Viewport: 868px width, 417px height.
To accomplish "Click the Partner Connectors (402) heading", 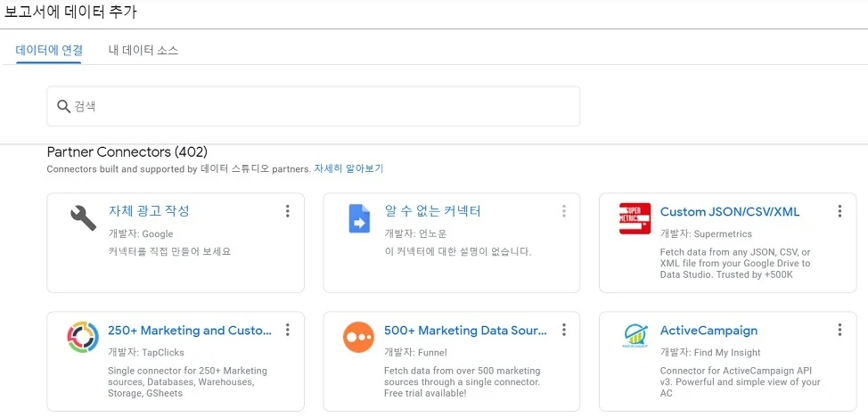I will (127, 151).
